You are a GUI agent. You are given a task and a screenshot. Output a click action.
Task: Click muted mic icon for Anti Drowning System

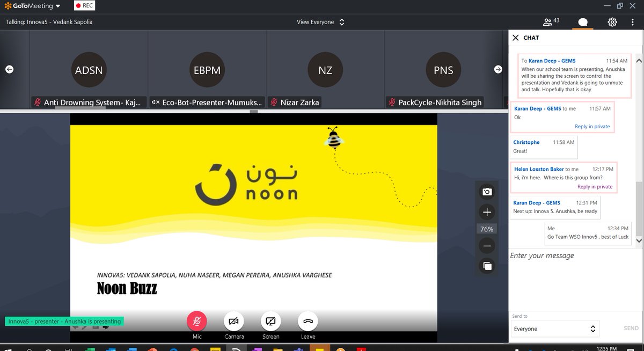(x=38, y=102)
